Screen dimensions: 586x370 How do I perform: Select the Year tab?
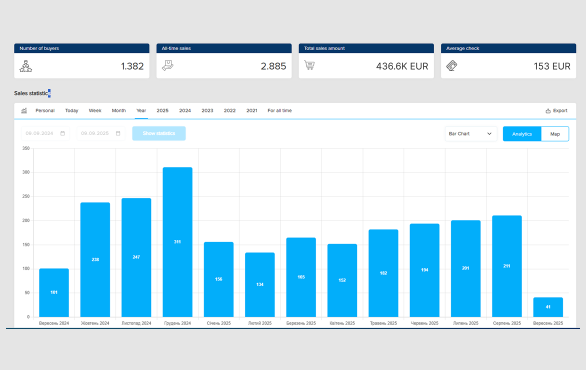pos(141,111)
